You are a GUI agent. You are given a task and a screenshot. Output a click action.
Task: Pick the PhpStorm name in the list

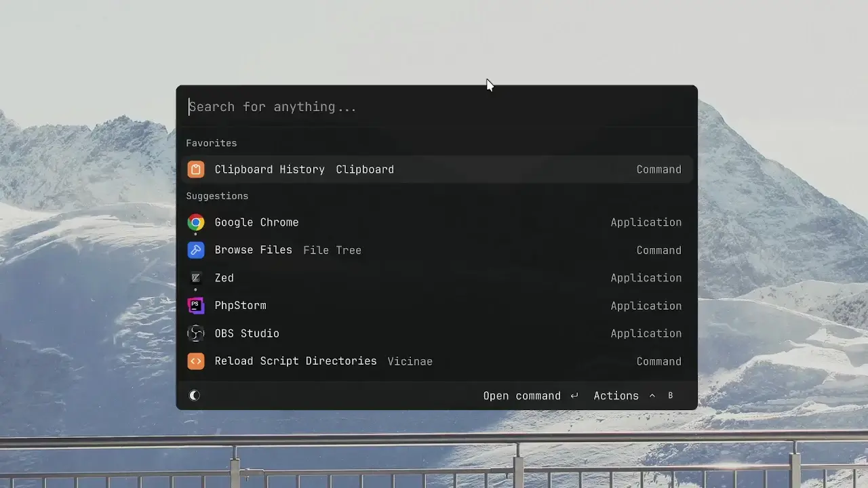point(240,306)
